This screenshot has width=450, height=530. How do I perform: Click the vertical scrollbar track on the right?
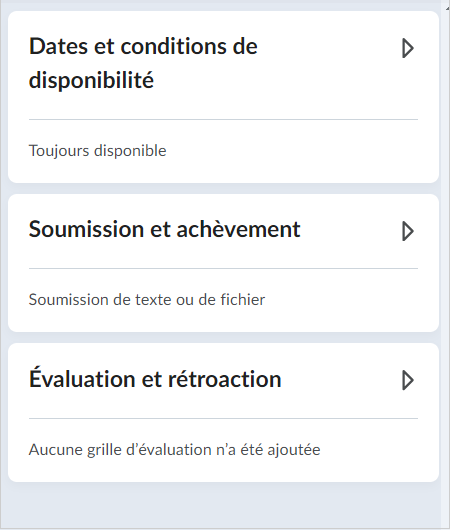click(x=446, y=264)
